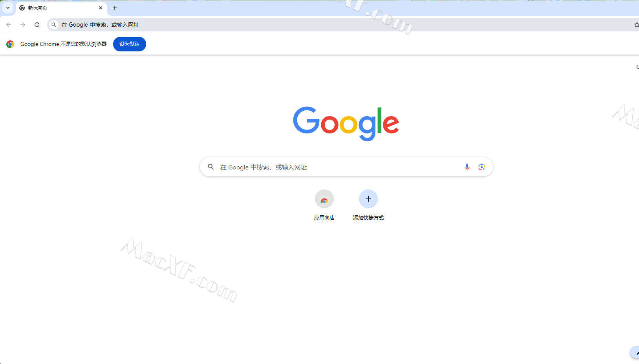The width and height of the screenshot is (639, 364).
Task: Open the tab search dropdown chevron
Action: point(8,8)
